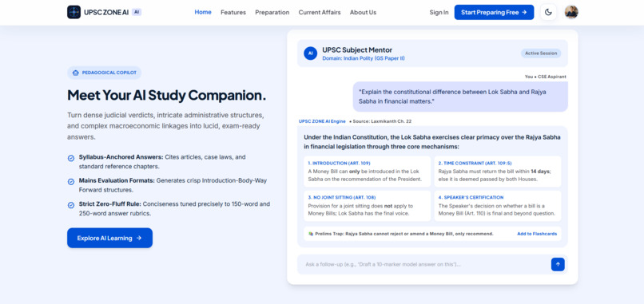Open the Current Affairs nav item

[x=320, y=12]
